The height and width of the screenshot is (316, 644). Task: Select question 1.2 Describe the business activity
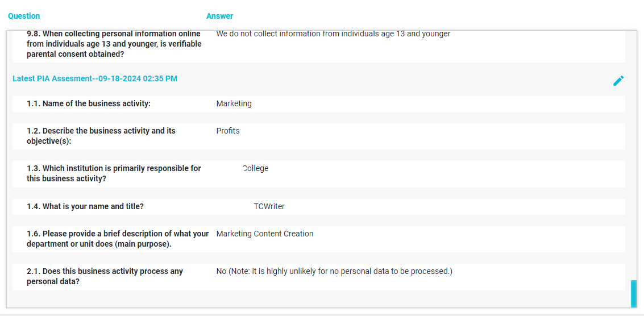[101, 136]
